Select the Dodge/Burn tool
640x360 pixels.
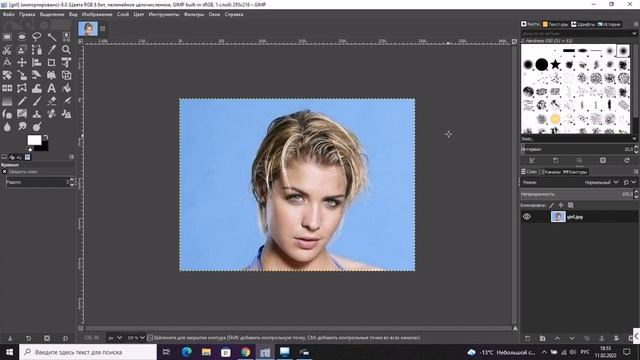(x=37, y=127)
